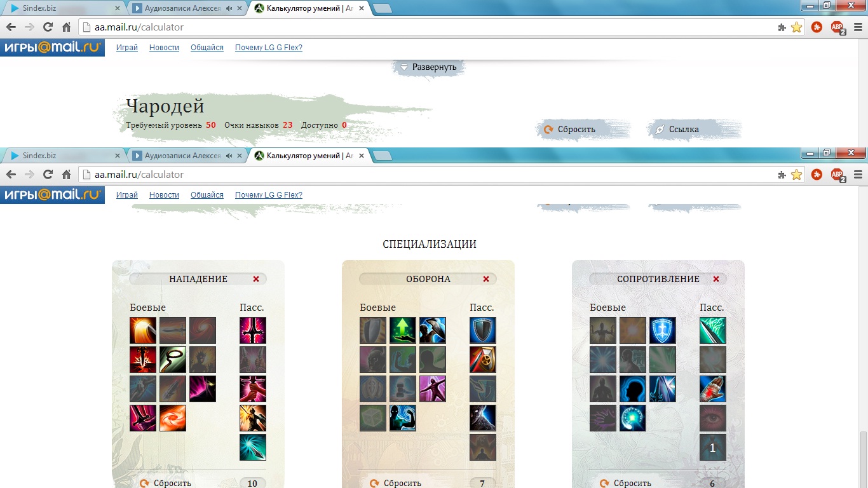Viewport: 868px width, 488px height.
Task: Choose the glowing blue head skill in Сопротивление
Action: coord(633,389)
